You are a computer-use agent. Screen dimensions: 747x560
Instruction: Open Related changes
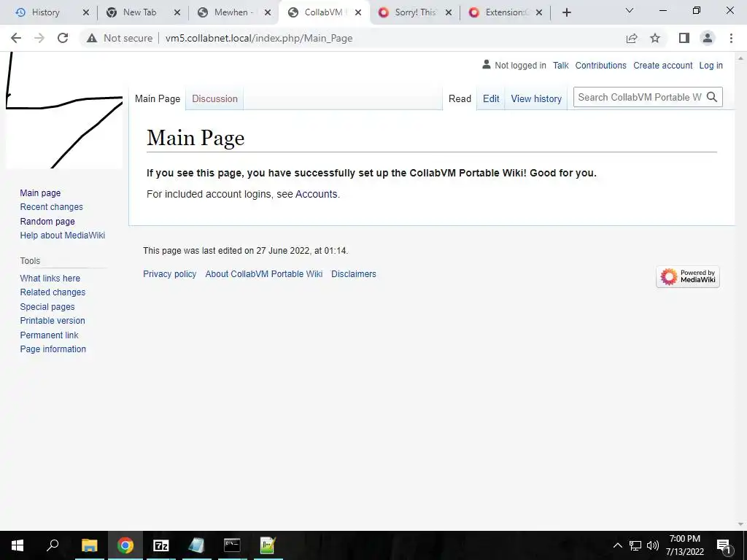tap(53, 292)
